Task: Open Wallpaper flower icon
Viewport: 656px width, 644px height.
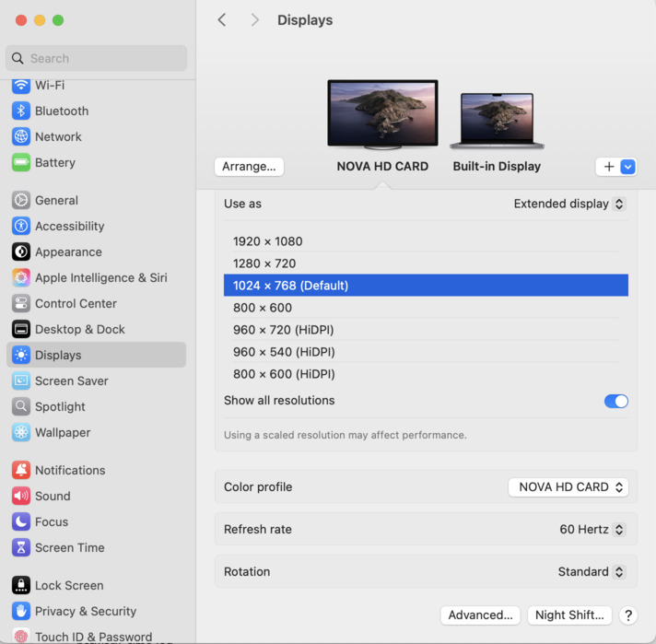Action: [x=21, y=432]
